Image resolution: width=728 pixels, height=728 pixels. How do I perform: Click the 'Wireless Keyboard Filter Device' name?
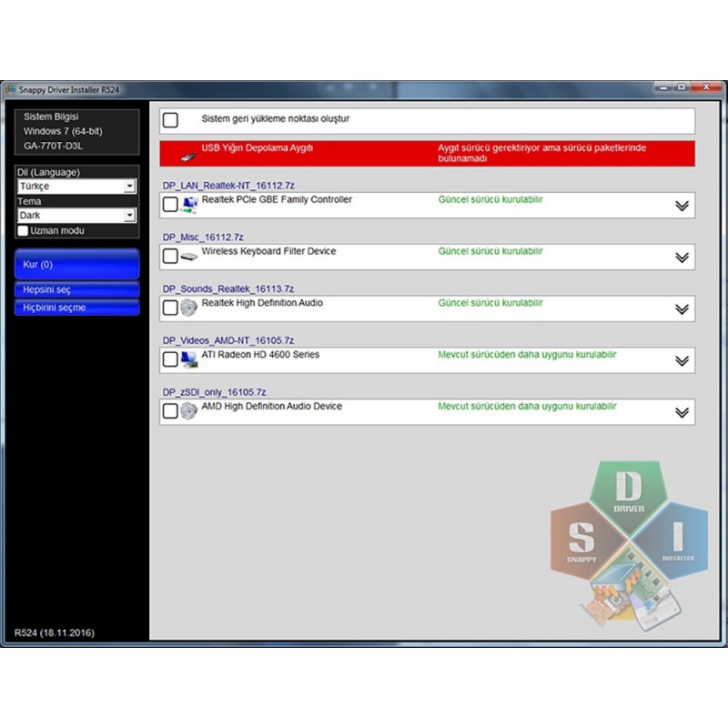tap(268, 251)
